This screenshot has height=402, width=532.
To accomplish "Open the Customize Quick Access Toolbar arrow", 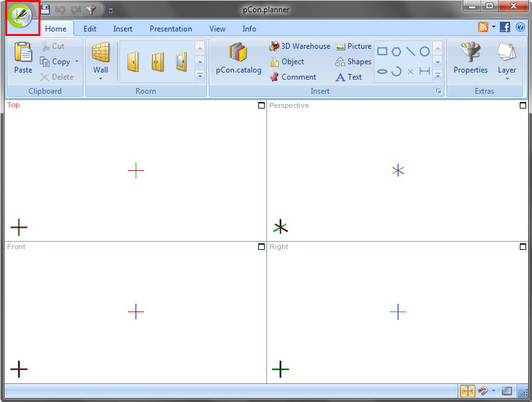I will (x=111, y=10).
